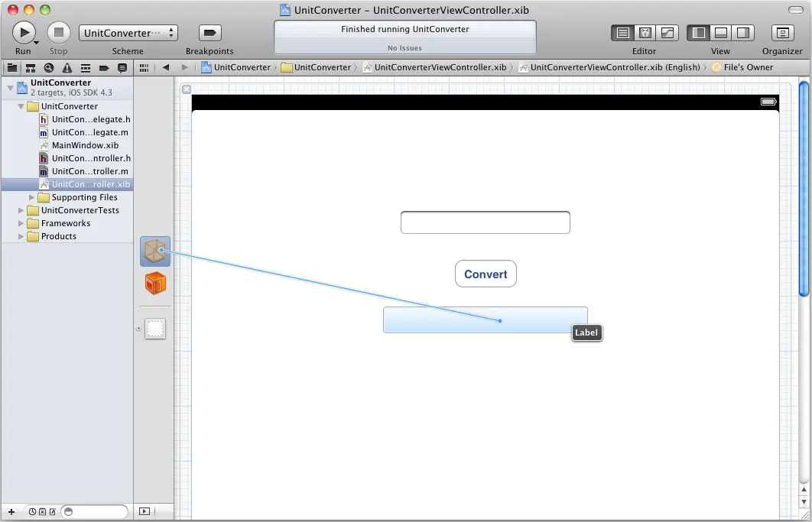Open the Log navigator
This screenshot has width=812, height=522.
(x=121, y=67)
